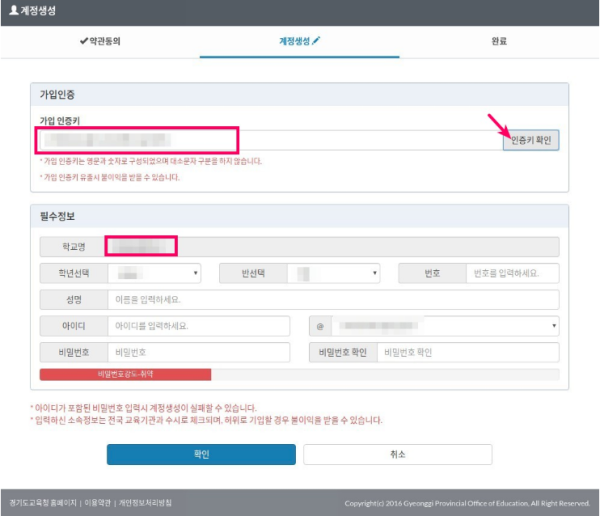The height and width of the screenshot is (516, 600).
Task: Click the pencil icon beside 계정생성 tab
Action: tap(317, 41)
